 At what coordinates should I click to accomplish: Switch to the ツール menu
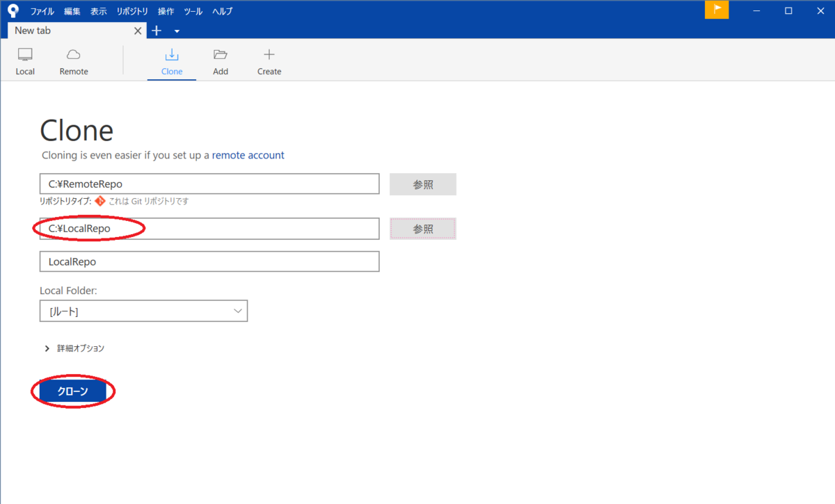pos(193,10)
